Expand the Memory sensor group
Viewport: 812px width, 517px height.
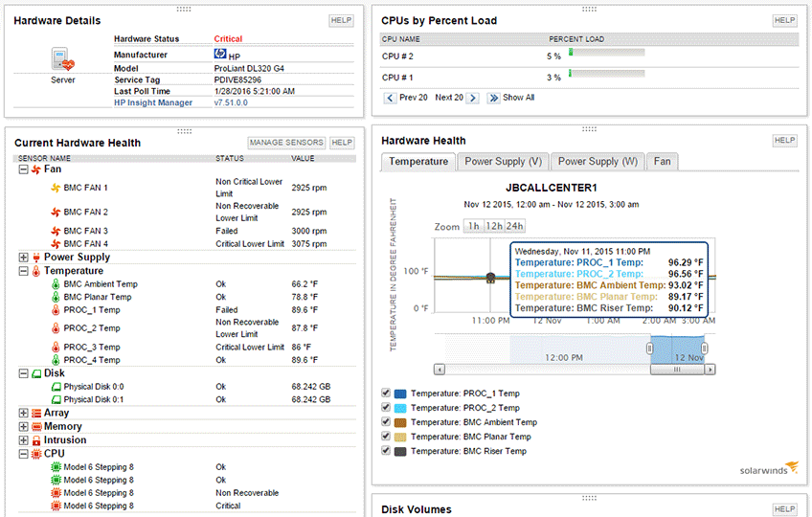click(x=23, y=427)
